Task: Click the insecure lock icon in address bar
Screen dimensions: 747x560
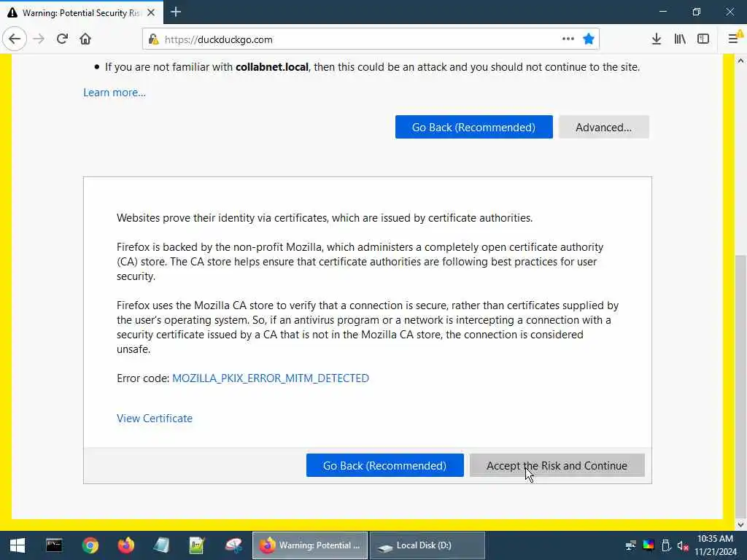Action: click(x=153, y=39)
